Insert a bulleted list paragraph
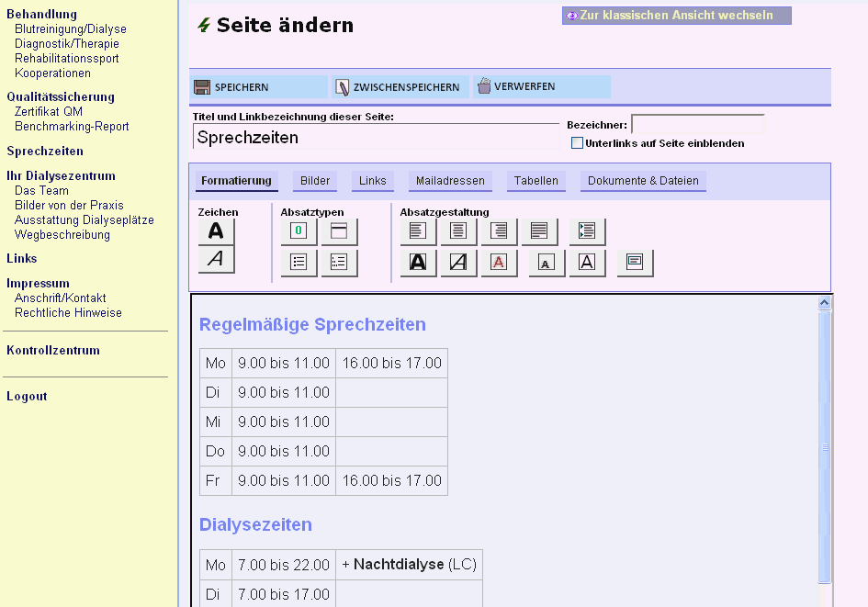The image size is (868, 607). (x=299, y=263)
